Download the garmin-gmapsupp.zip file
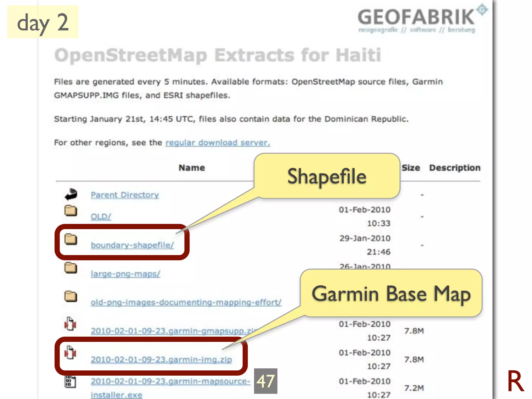The image size is (532, 399). [x=174, y=331]
